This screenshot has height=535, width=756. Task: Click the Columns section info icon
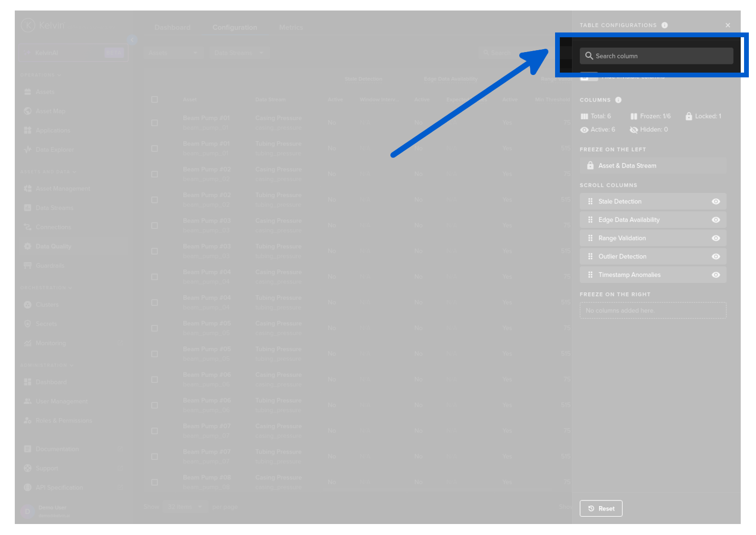(x=618, y=100)
